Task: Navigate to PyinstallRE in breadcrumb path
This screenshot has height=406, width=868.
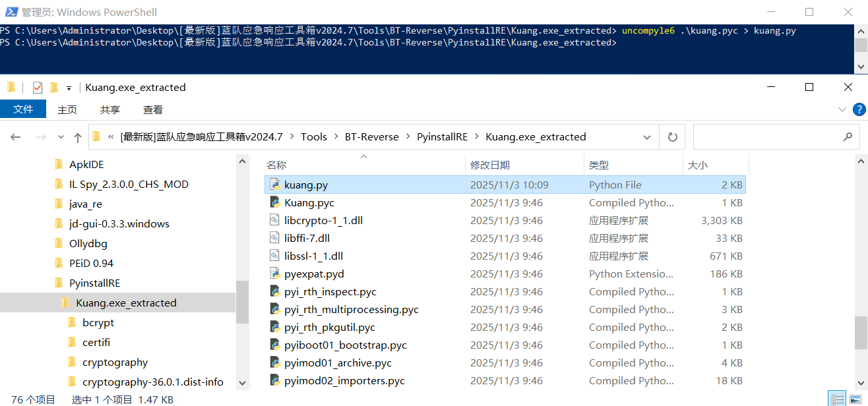Action: 442,137
